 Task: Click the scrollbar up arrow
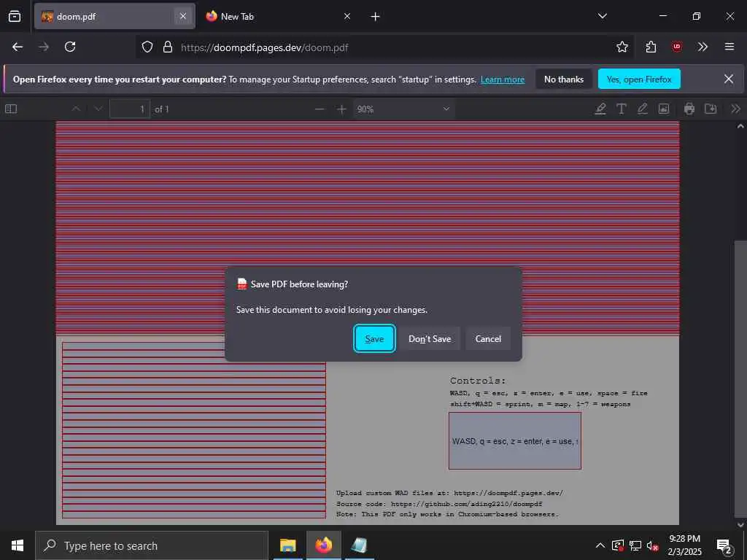click(x=740, y=126)
